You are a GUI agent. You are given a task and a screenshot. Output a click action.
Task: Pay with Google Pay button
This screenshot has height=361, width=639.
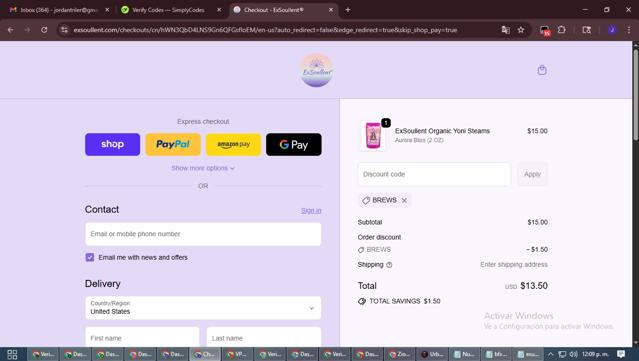pyautogui.click(x=294, y=144)
